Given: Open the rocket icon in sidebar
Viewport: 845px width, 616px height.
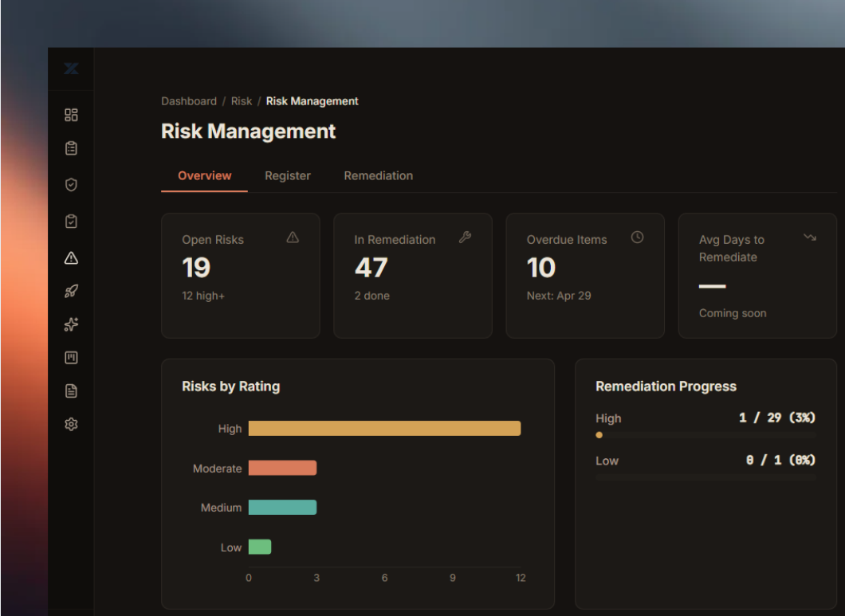Looking at the screenshot, I should (71, 292).
